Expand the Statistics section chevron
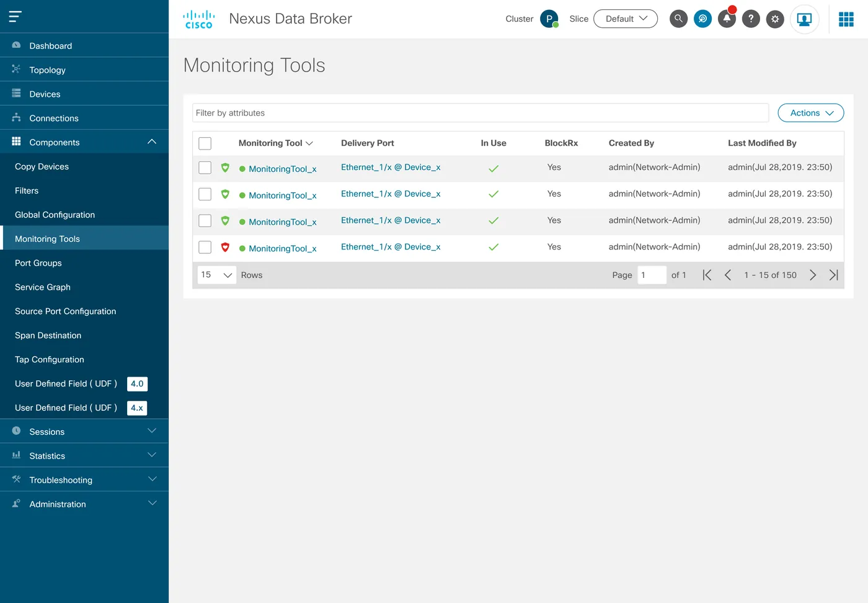Screen dimensions: 868x603 (x=152, y=455)
